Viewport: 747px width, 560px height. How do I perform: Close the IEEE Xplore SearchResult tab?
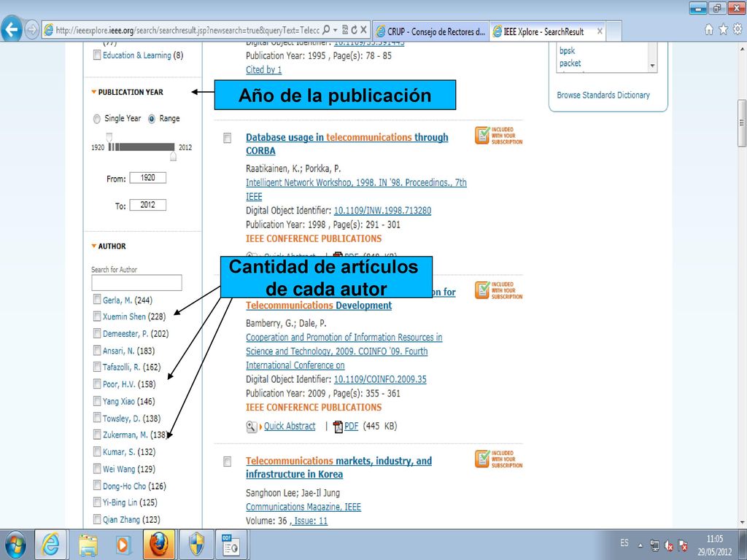600,31
